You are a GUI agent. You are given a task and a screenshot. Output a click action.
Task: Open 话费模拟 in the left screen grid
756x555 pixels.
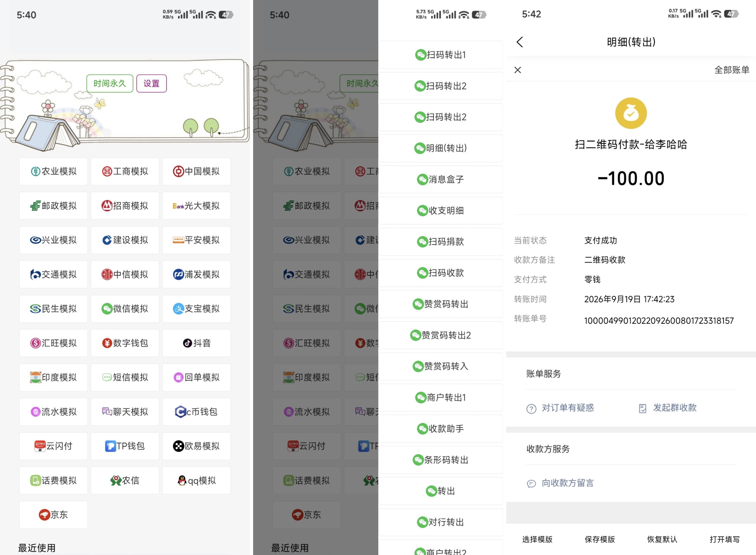click(53, 480)
